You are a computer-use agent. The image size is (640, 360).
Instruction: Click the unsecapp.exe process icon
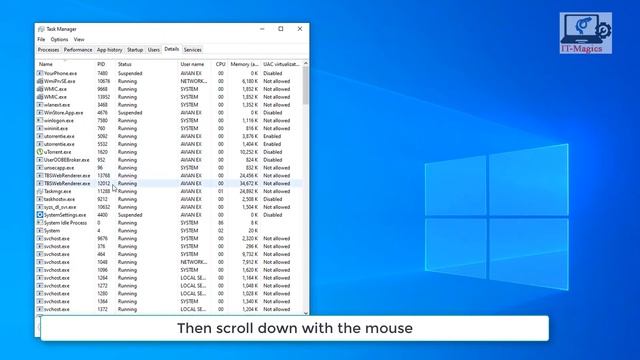(x=40, y=168)
